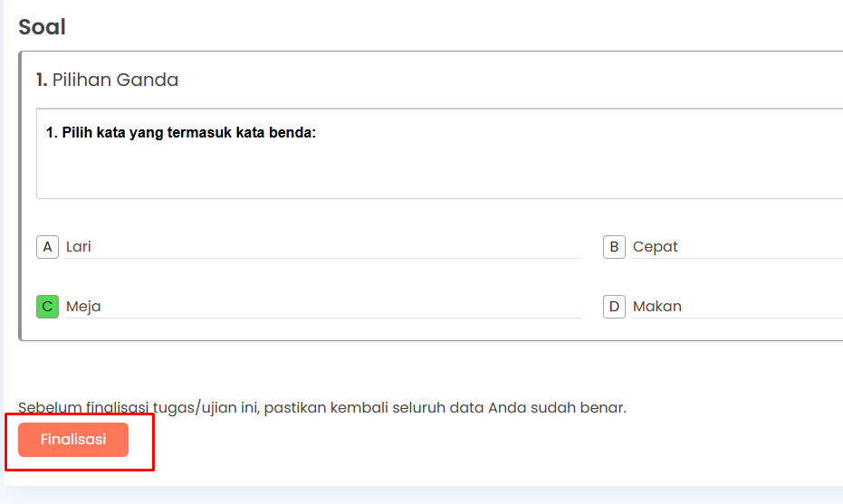This screenshot has height=504, width=843.
Task: Click the Finalisasi button
Action: (x=73, y=440)
